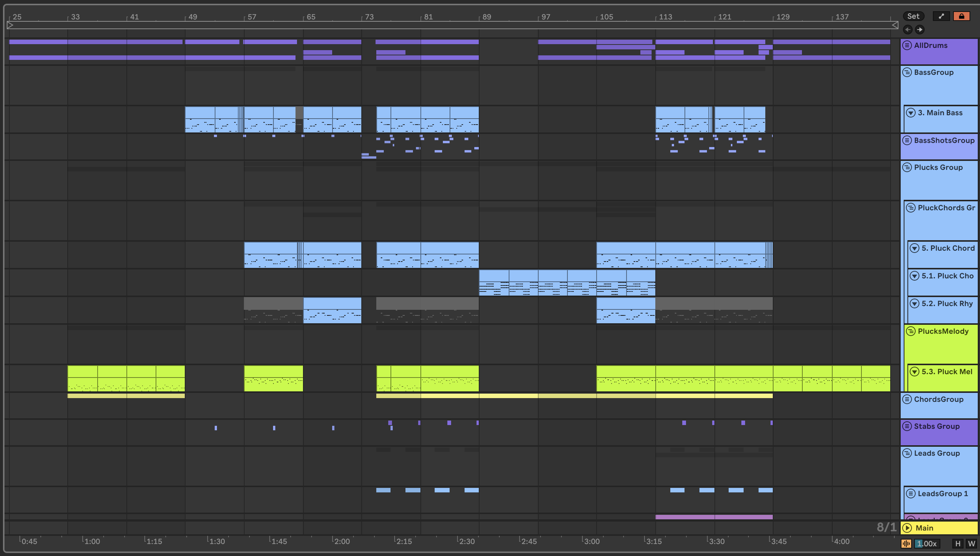Click the loop start marker triangle
The height and width of the screenshot is (556, 980).
(10, 25)
